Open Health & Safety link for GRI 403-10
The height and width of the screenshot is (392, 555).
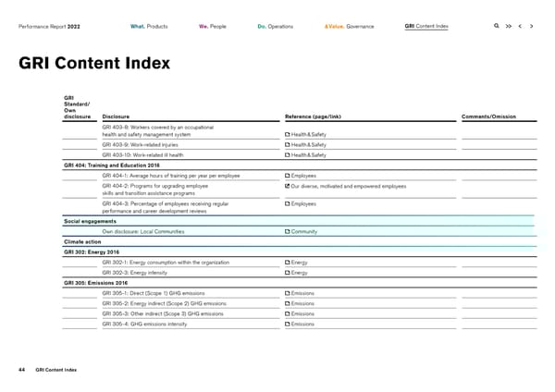pyautogui.click(x=308, y=155)
